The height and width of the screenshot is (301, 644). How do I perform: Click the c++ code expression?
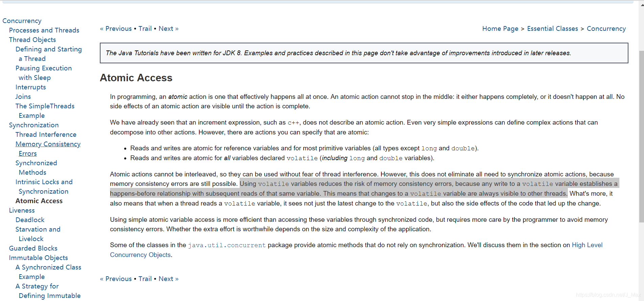click(293, 123)
